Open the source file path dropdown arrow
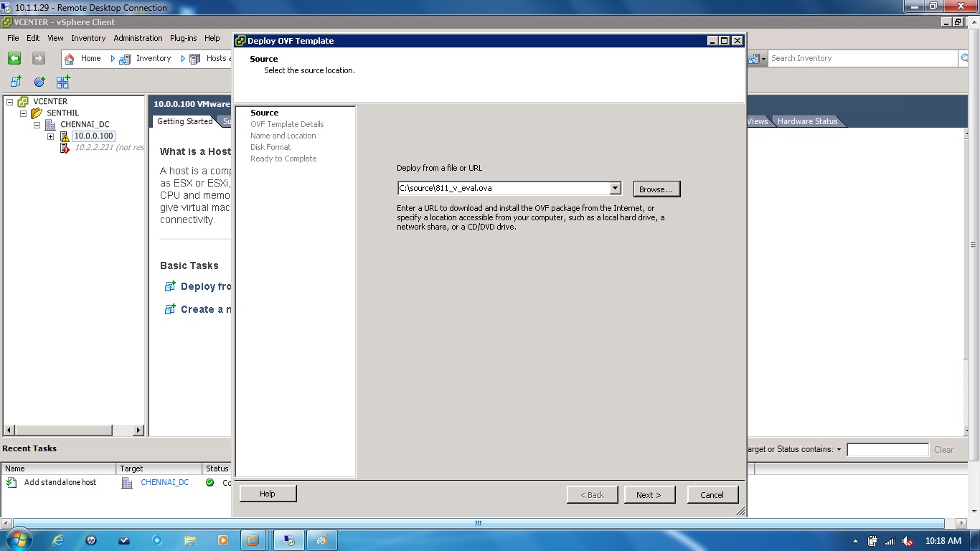980x551 pixels. 615,188
